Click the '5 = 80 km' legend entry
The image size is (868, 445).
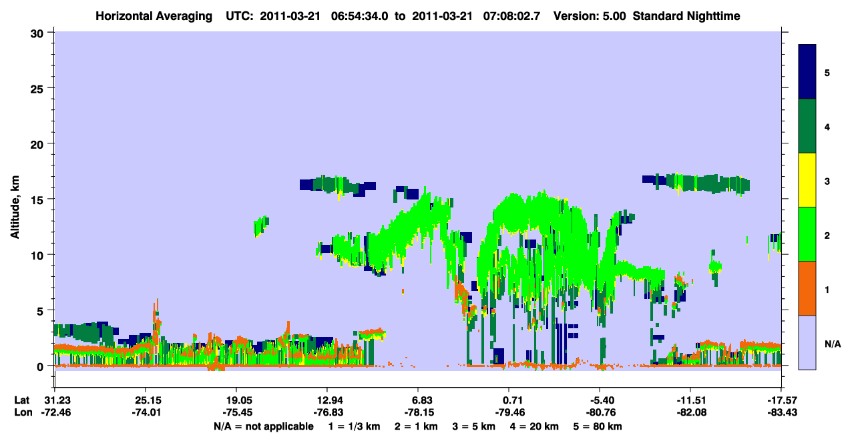599,426
